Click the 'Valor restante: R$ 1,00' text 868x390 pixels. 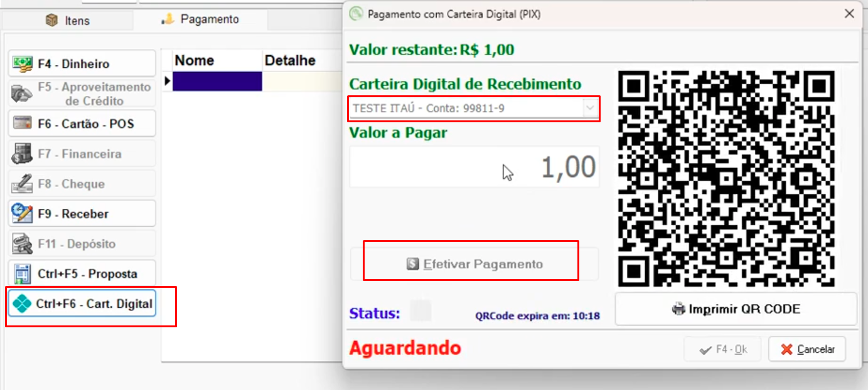[x=432, y=50]
